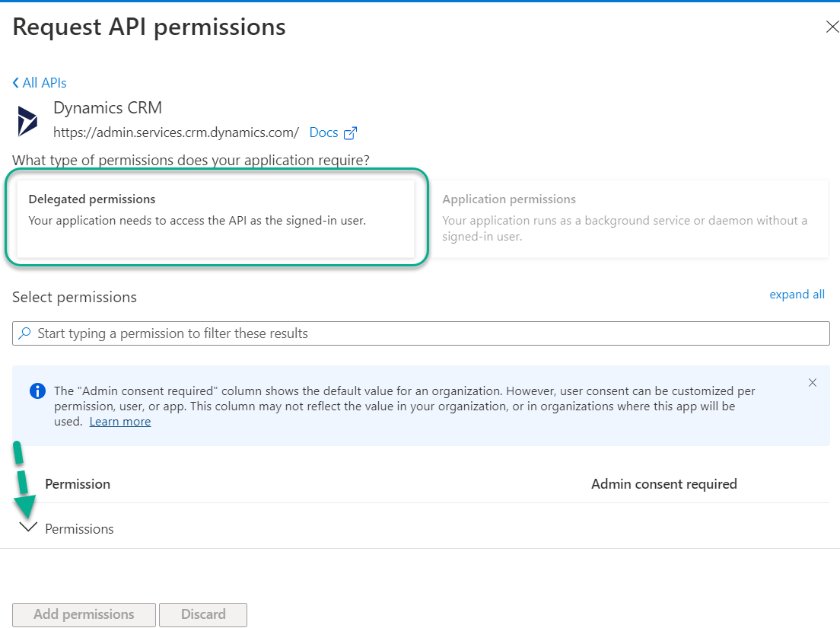Click the Learn more link

(119, 421)
